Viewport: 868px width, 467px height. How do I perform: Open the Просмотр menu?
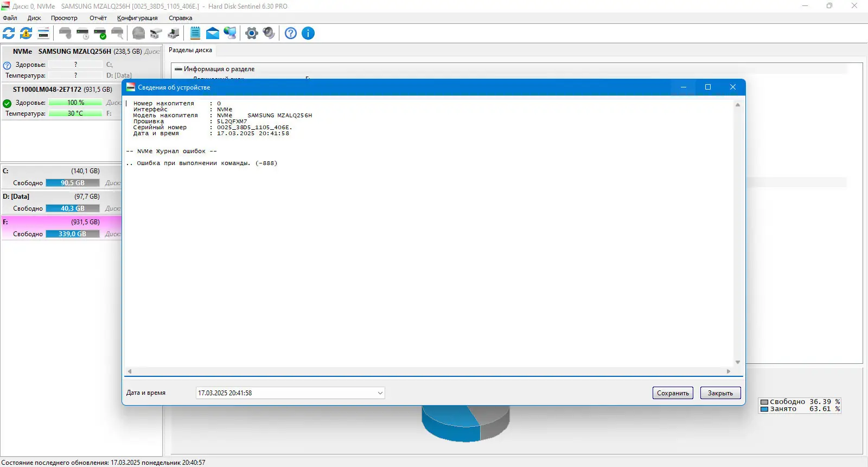(x=64, y=18)
